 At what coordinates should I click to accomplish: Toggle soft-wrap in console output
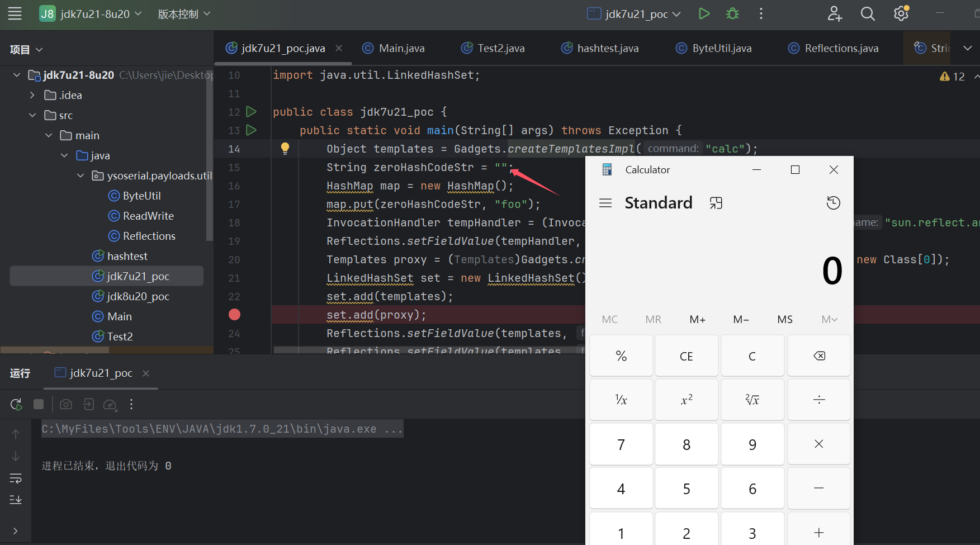tap(16, 478)
